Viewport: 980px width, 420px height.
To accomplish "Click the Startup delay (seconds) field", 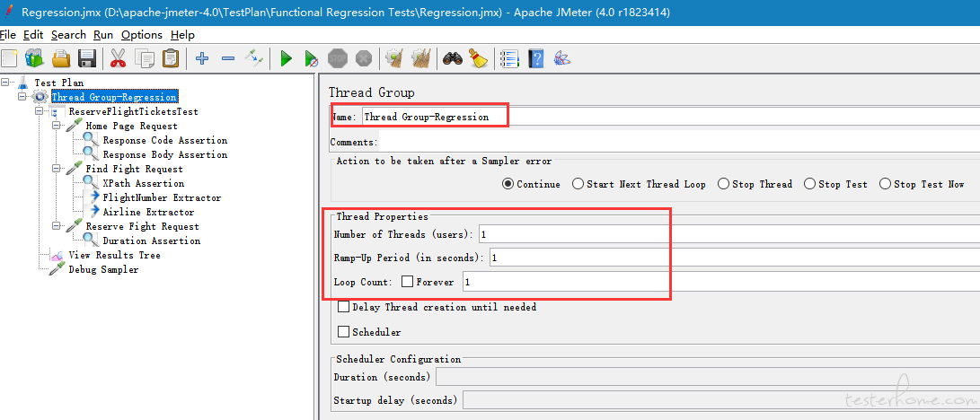I will click(x=720, y=399).
